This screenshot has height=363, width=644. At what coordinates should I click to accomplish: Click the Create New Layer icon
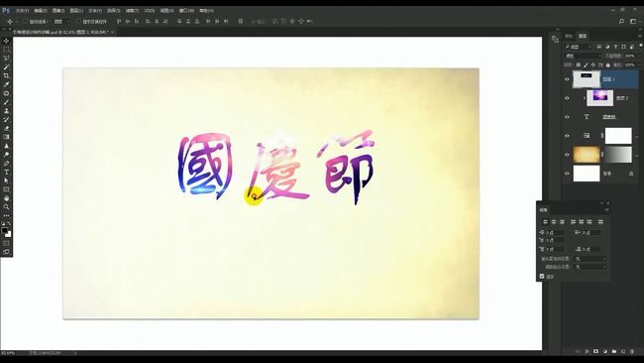coord(623,351)
